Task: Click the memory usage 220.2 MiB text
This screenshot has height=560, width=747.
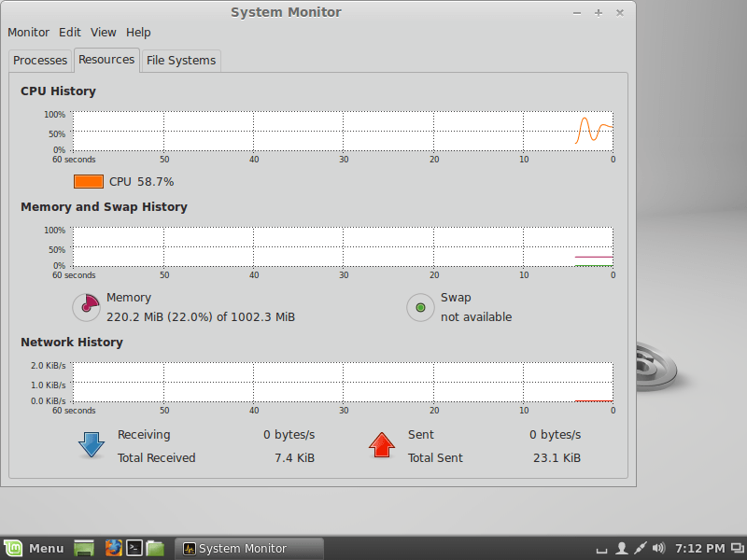Action: pyautogui.click(x=201, y=316)
